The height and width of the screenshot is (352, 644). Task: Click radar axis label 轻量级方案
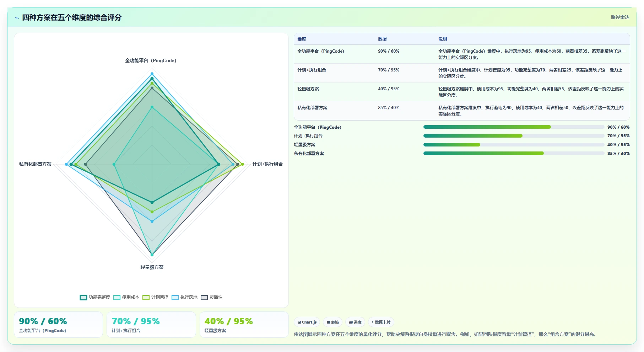(152, 267)
